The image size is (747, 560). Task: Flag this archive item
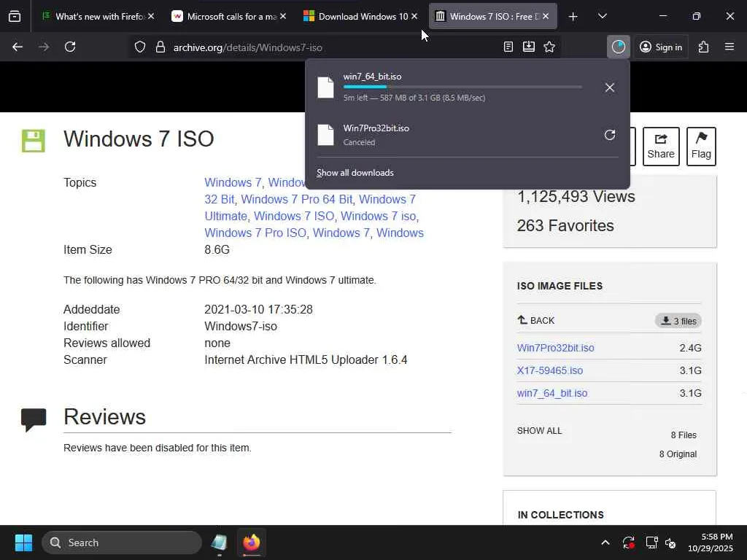[701, 147]
